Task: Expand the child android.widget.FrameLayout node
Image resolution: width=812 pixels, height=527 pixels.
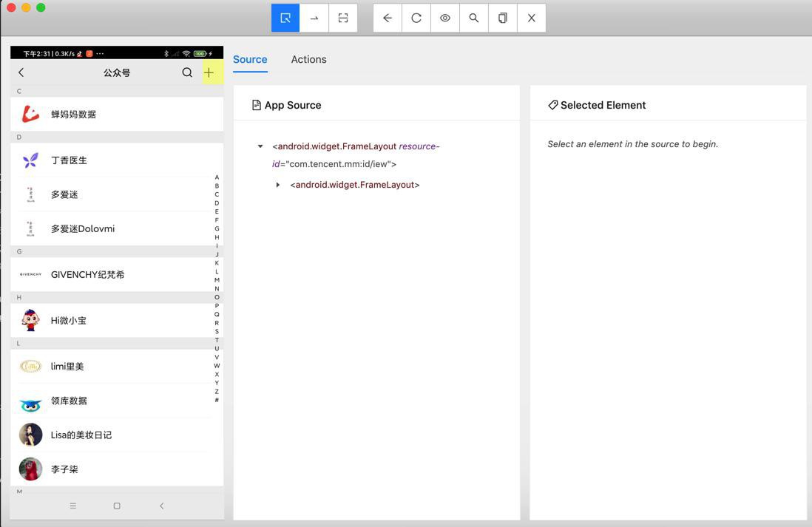Action: pos(278,185)
